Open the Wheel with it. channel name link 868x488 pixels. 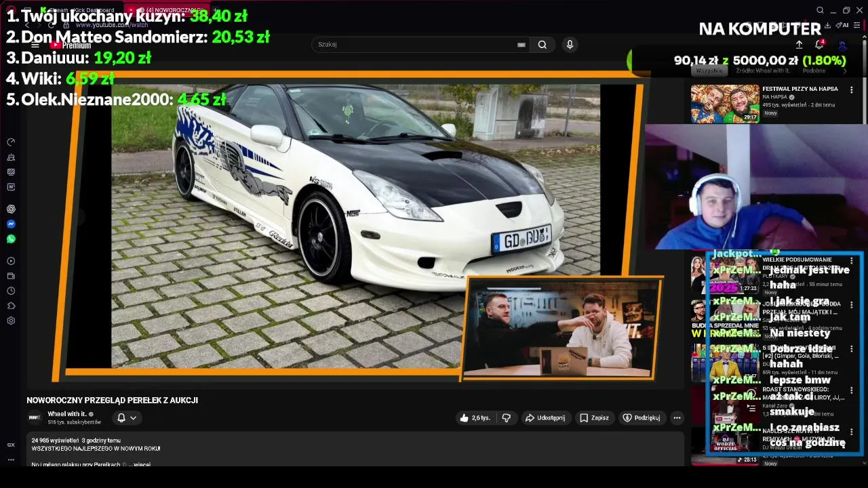[67, 414]
